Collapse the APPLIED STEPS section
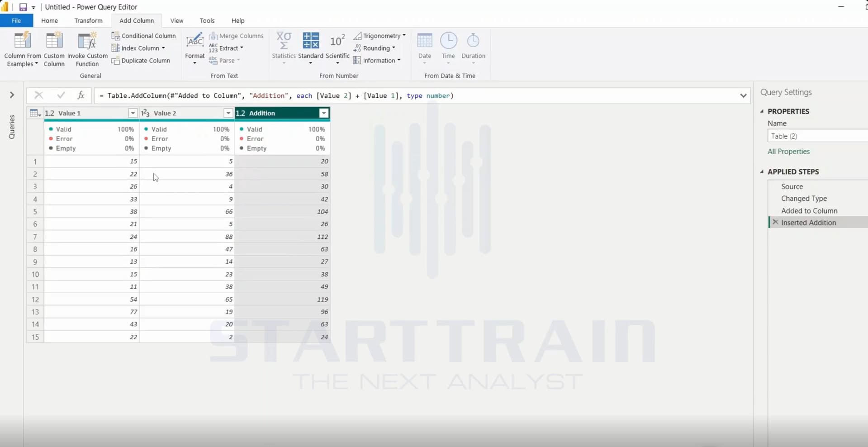868x447 pixels. (x=762, y=171)
